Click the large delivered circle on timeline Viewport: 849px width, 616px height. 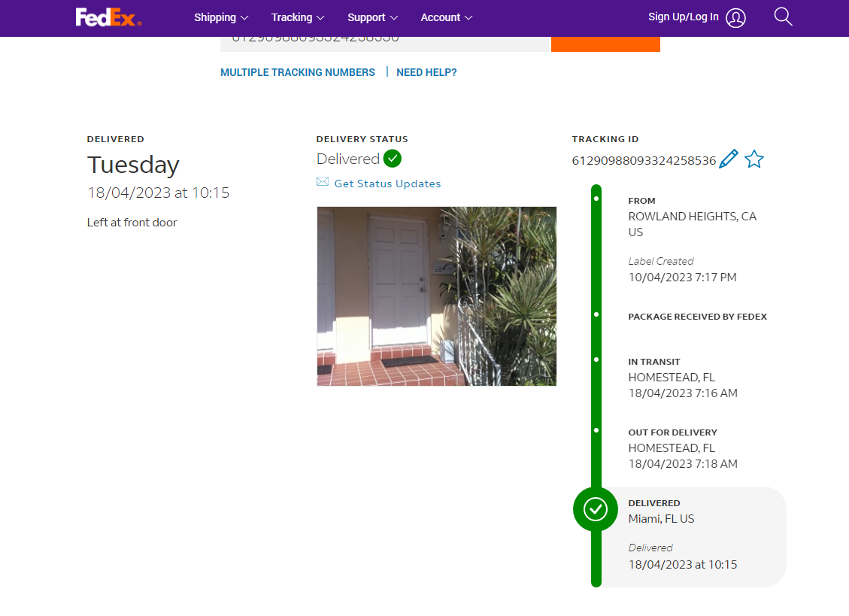pos(596,509)
